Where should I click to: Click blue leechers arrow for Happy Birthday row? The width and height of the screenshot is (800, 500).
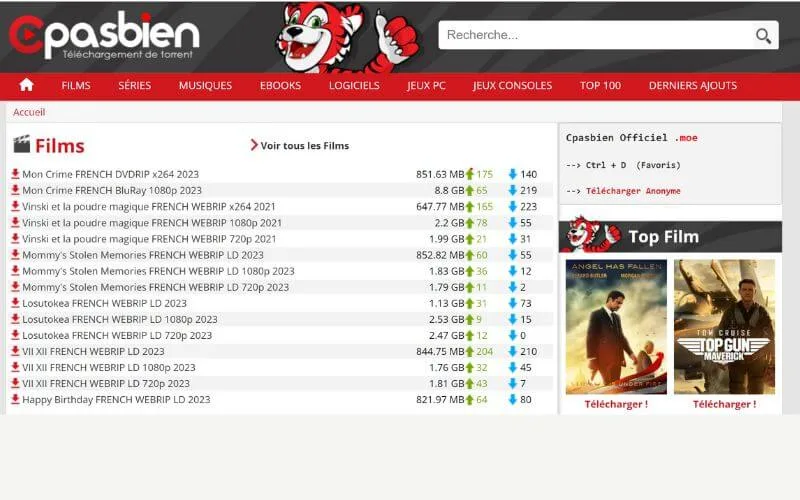point(513,399)
